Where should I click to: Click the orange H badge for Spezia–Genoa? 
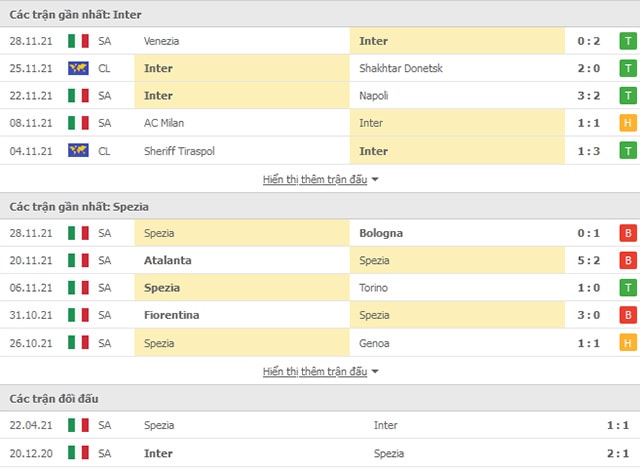[x=628, y=343]
